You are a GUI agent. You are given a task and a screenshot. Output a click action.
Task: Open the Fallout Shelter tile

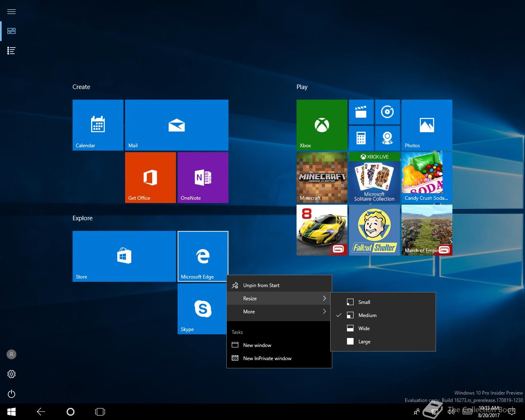[x=374, y=230]
